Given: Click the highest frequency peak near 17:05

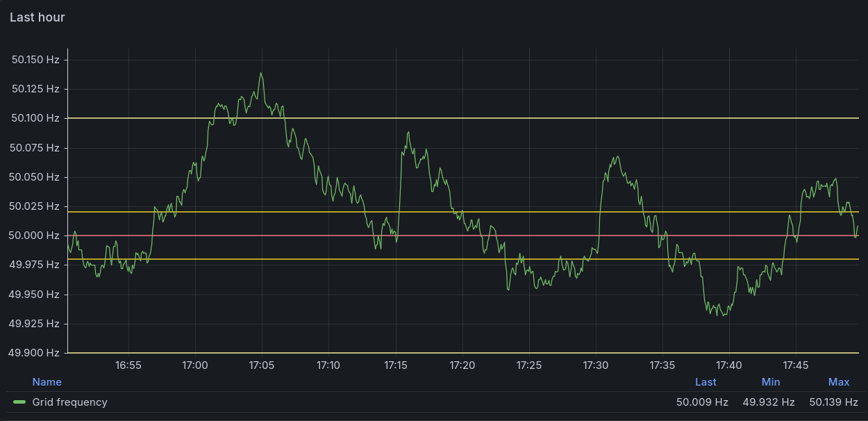Looking at the screenshot, I should click(261, 73).
